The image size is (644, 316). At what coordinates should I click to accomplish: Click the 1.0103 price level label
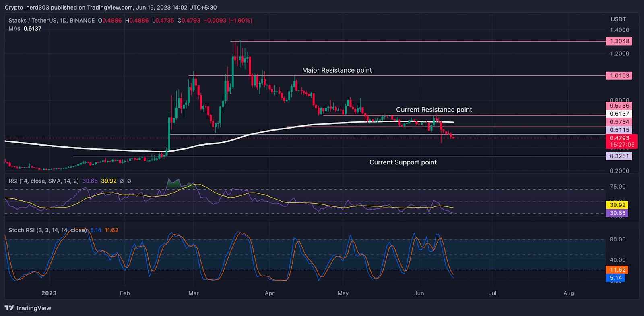click(619, 76)
